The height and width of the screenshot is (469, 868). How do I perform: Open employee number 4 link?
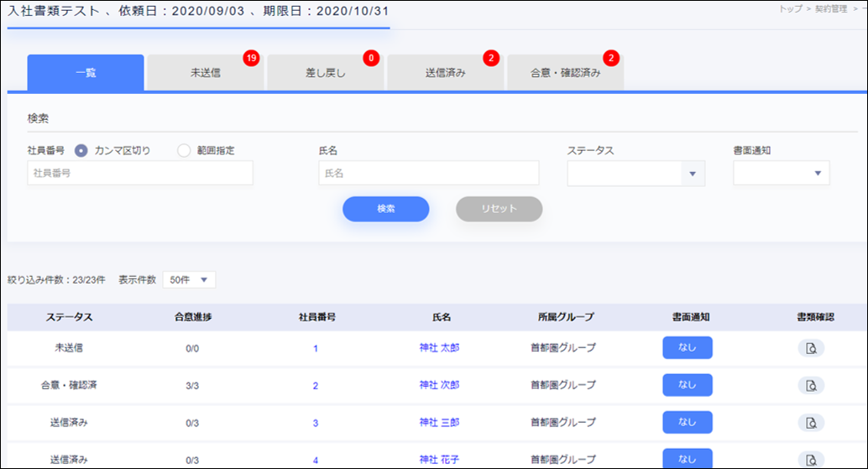(x=316, y=460)
